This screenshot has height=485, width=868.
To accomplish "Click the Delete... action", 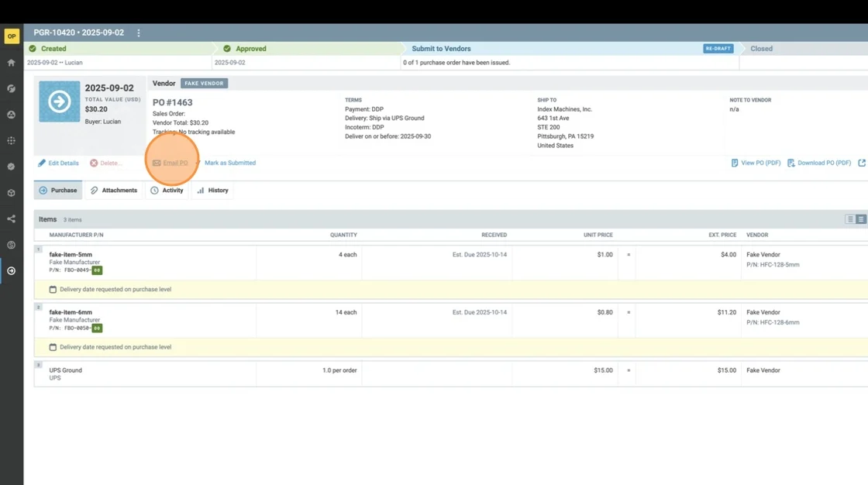I will [x=106, y=163].
